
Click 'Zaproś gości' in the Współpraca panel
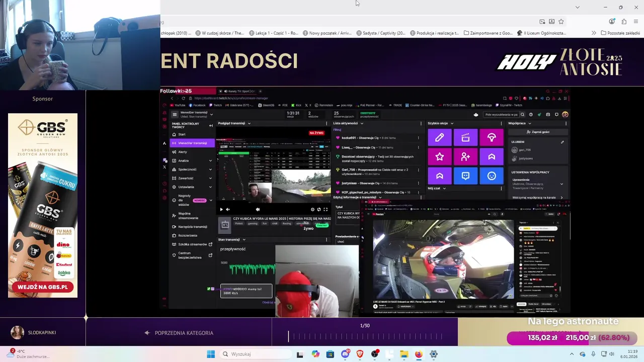pos(538,132)
